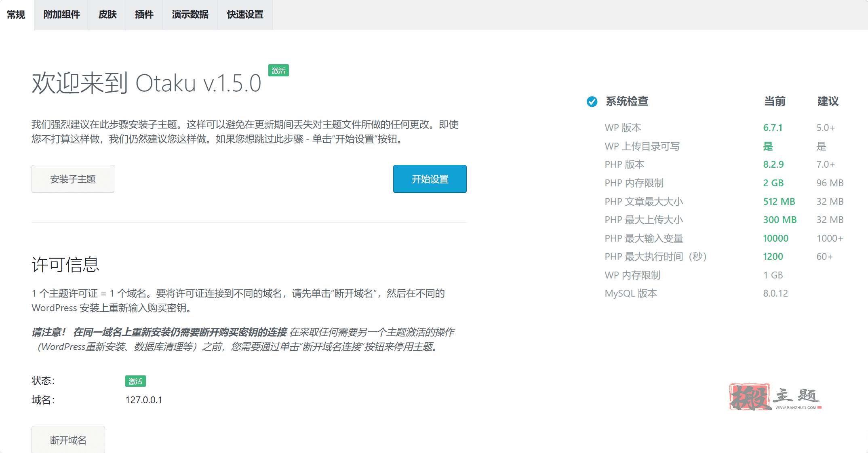This screenshot has width=868, height=453.
Task: Click the PHP 最大输入变量 value 10000
Action: [x=775, y=238]
